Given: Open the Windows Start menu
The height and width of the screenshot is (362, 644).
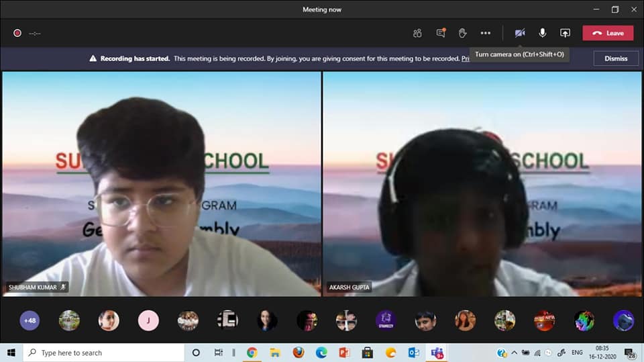Looking at the screenshot, I should (11, 353).
